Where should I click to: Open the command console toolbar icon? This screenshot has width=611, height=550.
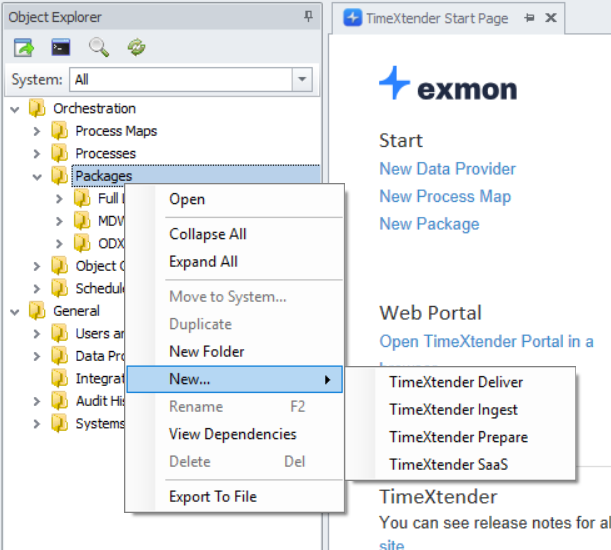click(61, 48)
